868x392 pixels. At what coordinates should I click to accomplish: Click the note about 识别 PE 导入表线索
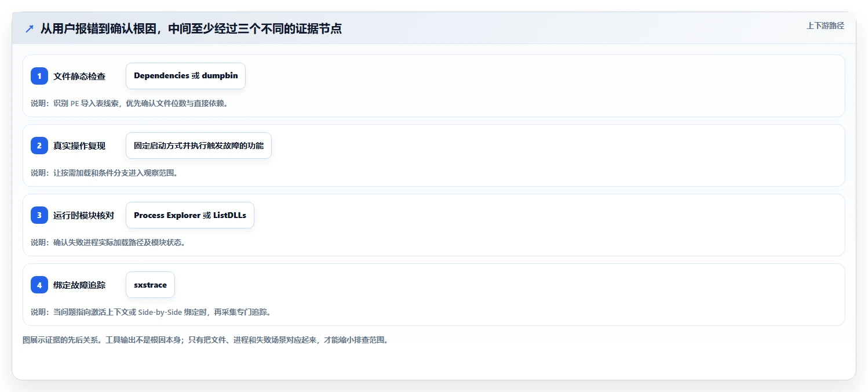click(129, 103)
